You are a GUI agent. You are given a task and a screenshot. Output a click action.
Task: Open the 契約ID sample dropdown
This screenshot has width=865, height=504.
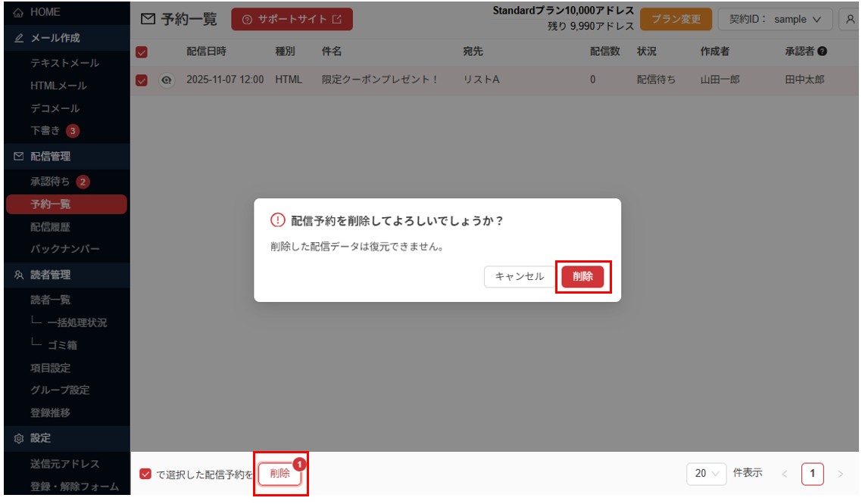774,20
